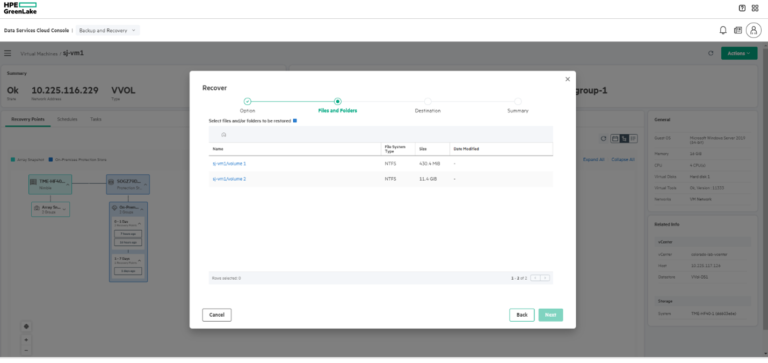
Task: Expand the Array Snapshot group node
Action: click(x=65, y=209)
